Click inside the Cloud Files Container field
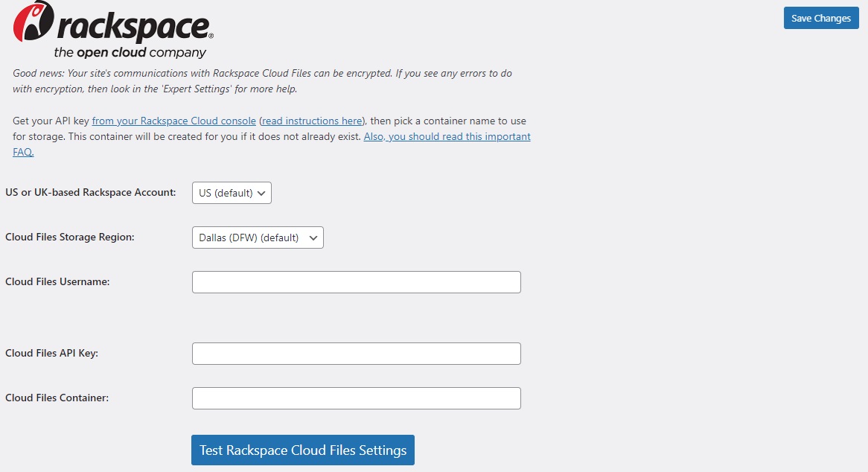Image resolution: width=868 pixels, height=472 pixels. (x=356, y=398)
